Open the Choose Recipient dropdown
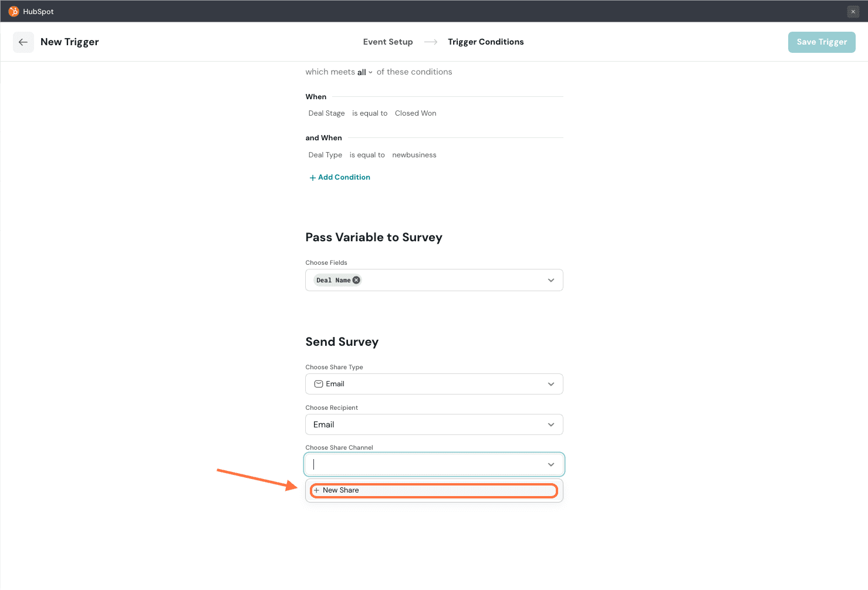The image size is (868, 590). click(x=434, y=424)
